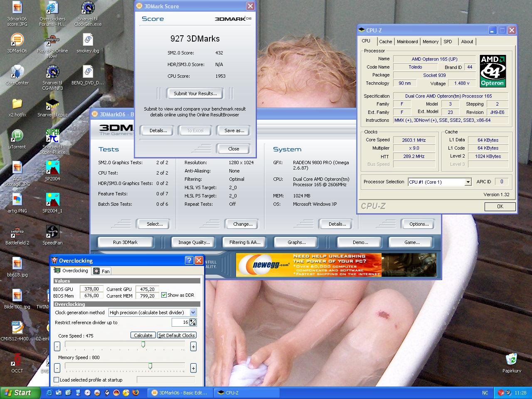532x399 pixels.
Task: Launch the CoreCenter desktop icon
Action: [x=17, y=75]
